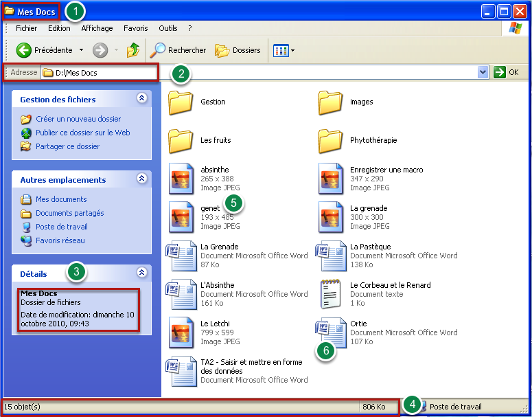Image resolution: width=532 pixels, height=417 pixels.
Task: Select Le Corbeau et le Renard text icon
Action: [330, 294]
